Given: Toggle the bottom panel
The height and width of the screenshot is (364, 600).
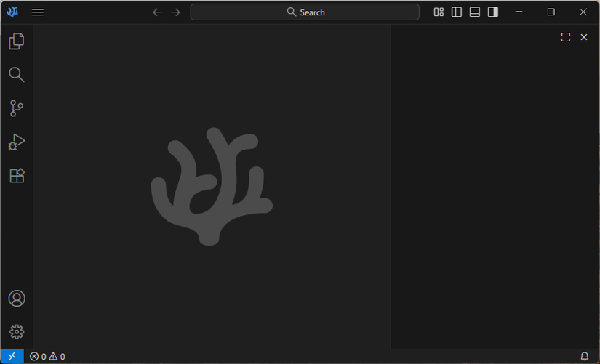Looking at the screenshot, I should tap(475, 12).
